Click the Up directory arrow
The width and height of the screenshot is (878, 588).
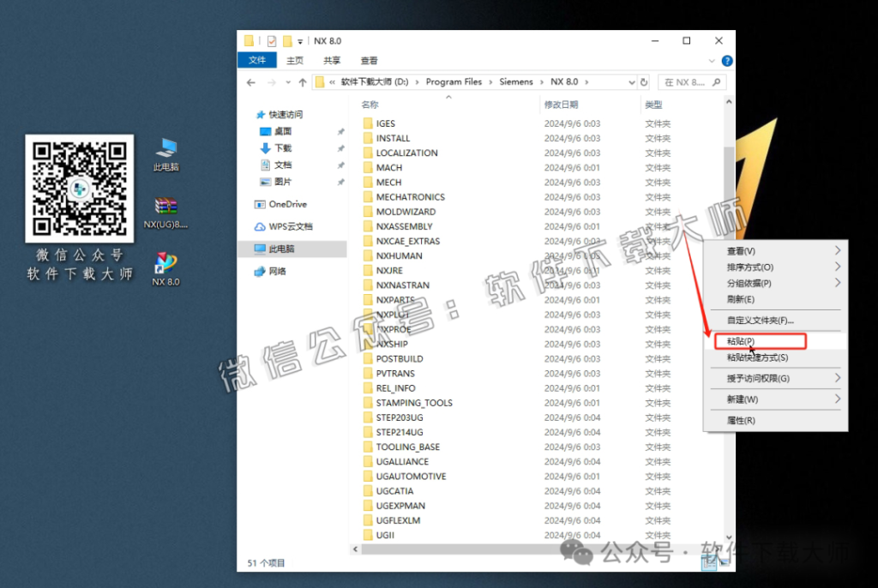click(302, 82)
